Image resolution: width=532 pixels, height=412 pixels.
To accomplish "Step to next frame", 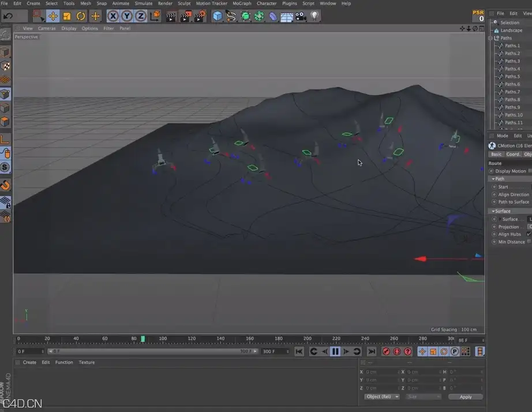I will pos(346,351).
